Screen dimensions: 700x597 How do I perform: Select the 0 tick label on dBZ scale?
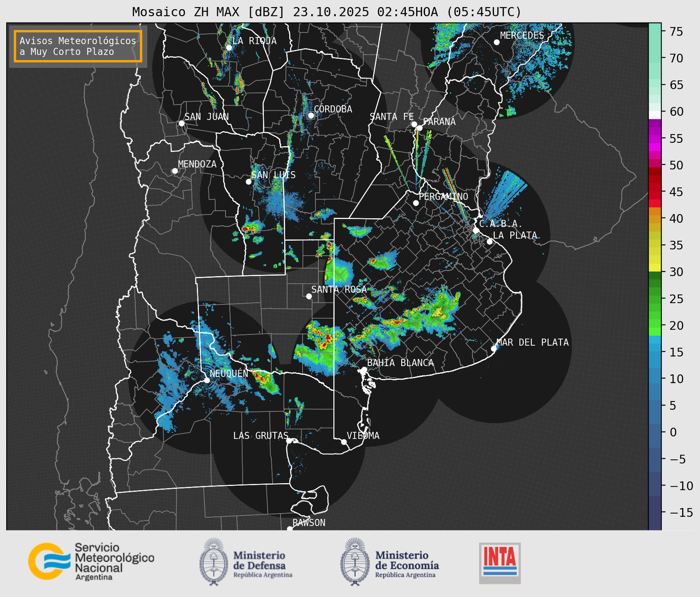pos(673,432)
